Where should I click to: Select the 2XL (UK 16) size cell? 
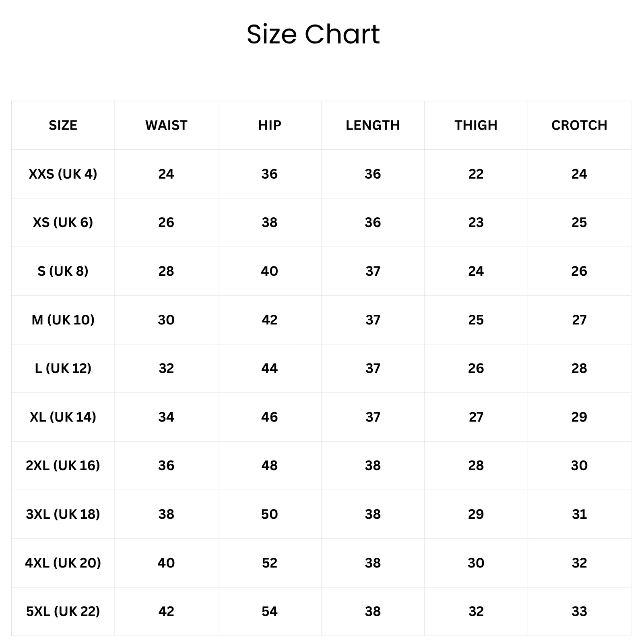point(63,465)
